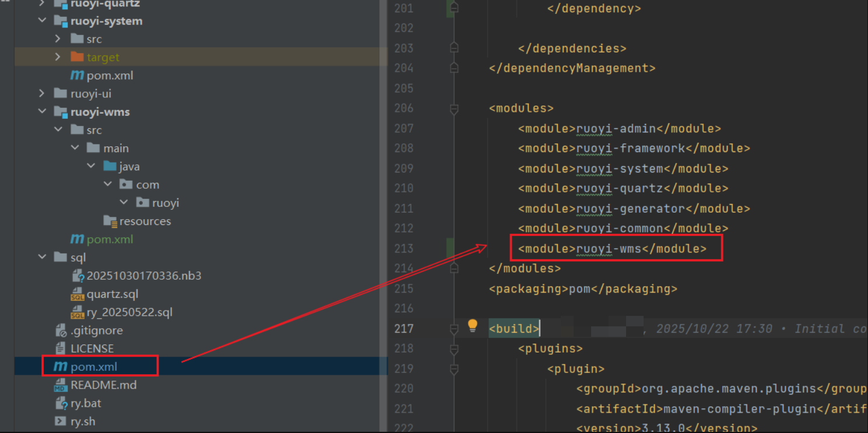Collapse the java source folder
Image resolution: width=868 pixels, height=433 pixels.
click(x=91, y=166)
